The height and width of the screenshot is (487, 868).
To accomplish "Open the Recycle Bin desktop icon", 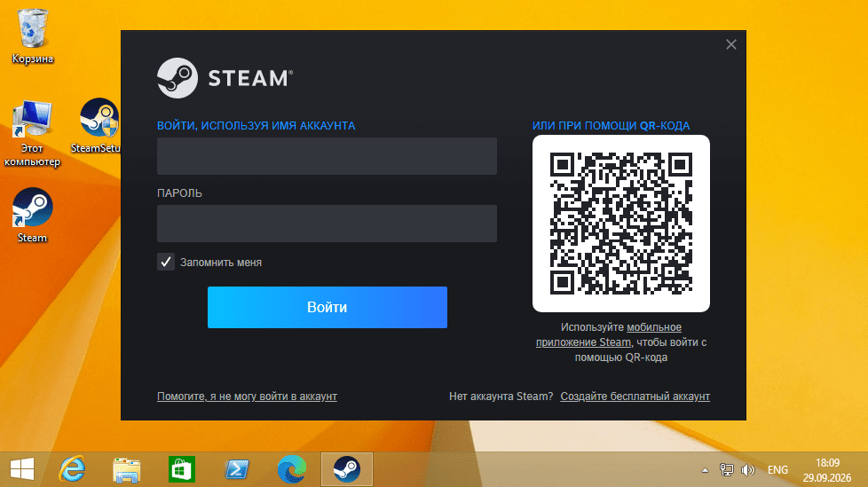I will (33, 36).
